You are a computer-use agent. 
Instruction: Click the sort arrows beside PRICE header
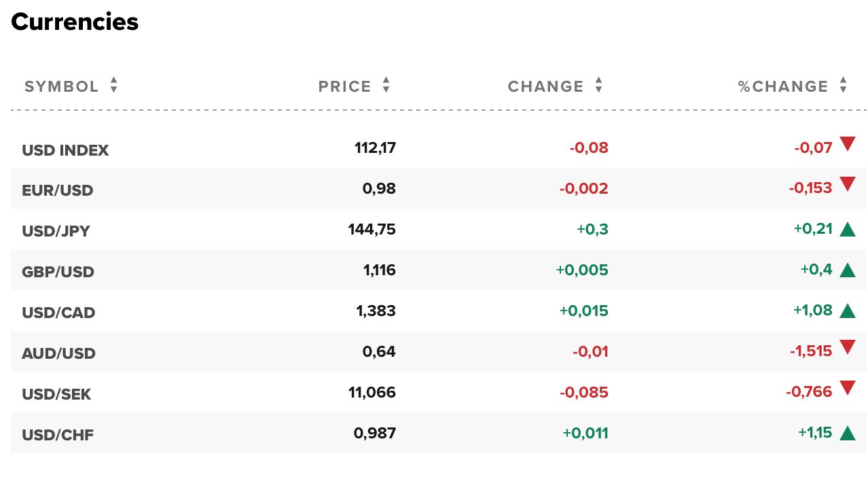[x=386, y=85]
